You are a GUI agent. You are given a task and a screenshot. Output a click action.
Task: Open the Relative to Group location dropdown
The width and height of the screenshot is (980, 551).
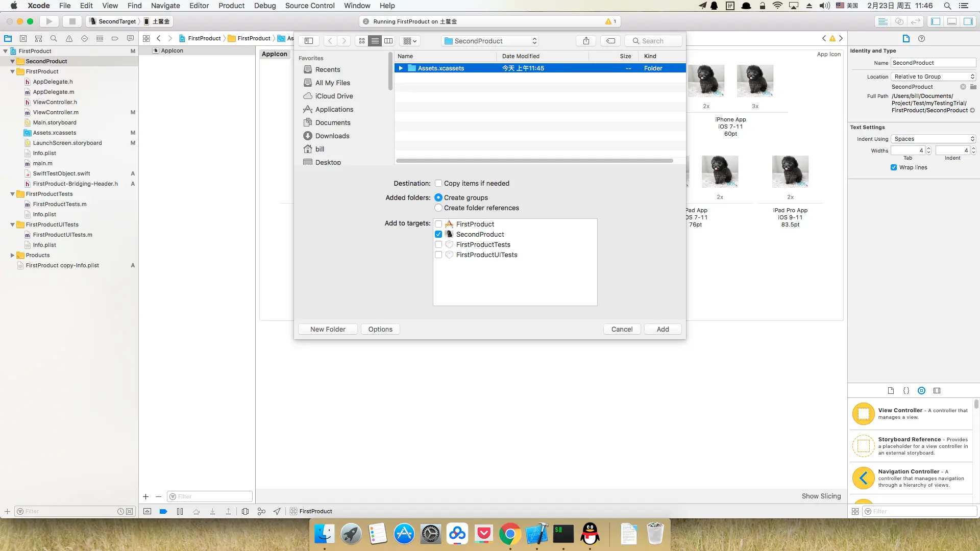(x=934, y=77)
